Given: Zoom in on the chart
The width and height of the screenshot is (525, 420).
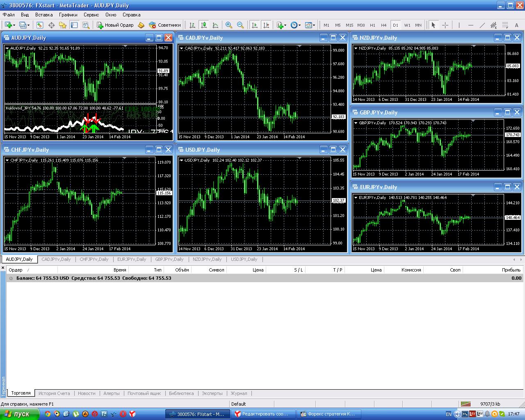Looking at the screenshot, I should coord(229,25).
